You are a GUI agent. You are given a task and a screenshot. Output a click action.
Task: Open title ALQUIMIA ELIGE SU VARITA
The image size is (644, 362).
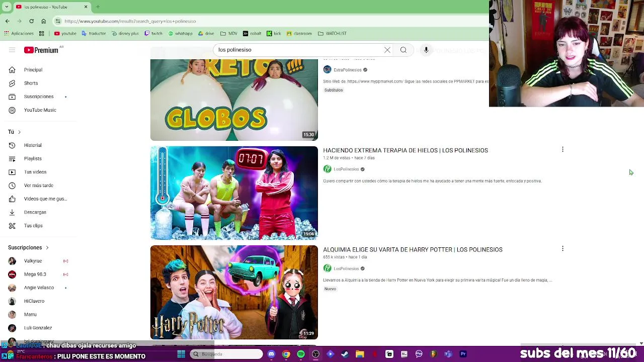[413, 249]
